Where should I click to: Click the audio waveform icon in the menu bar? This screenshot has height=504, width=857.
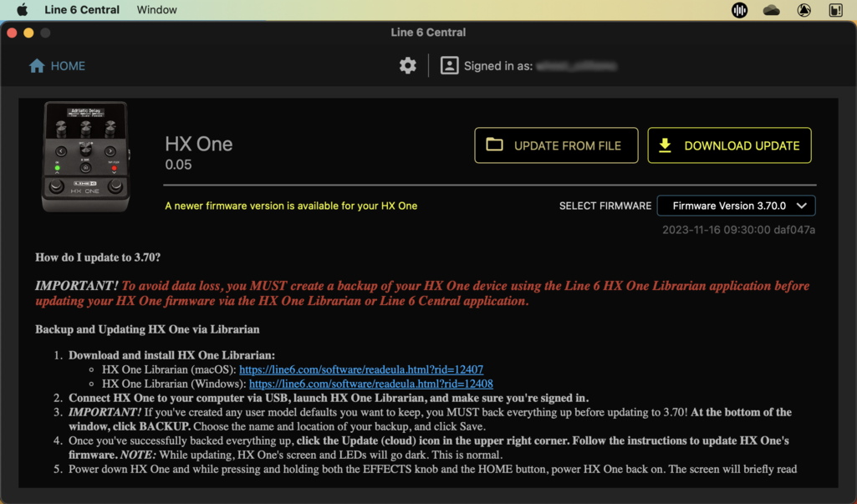(x=739, y=9)
